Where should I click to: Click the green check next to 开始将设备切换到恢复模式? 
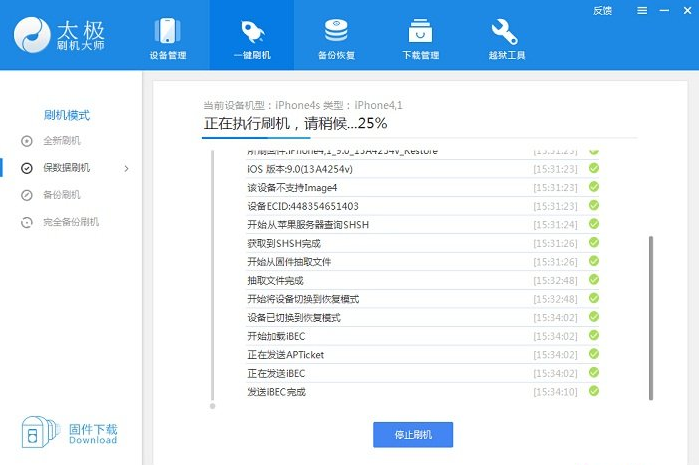(x=594, y=298)
